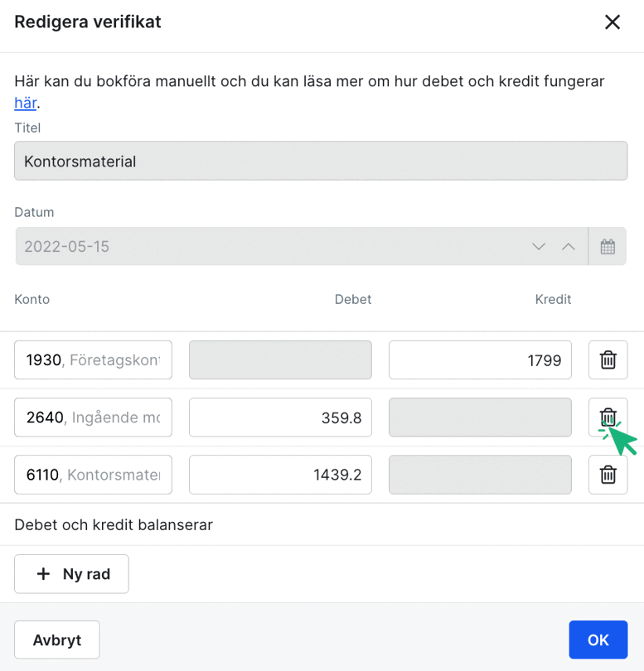This screenshot has height=671, width=644.
Task: Click the Ny rad button
Action: click(x=71, y=574)
